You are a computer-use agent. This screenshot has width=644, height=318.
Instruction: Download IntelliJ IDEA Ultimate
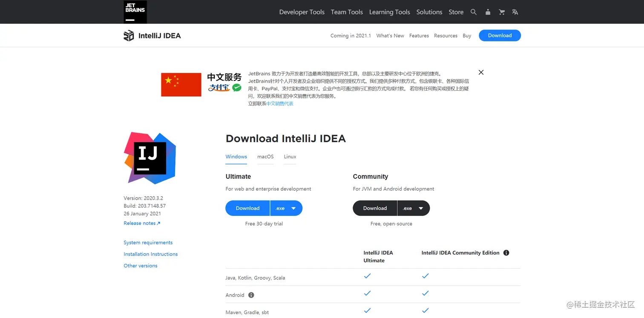click(247, 208)
